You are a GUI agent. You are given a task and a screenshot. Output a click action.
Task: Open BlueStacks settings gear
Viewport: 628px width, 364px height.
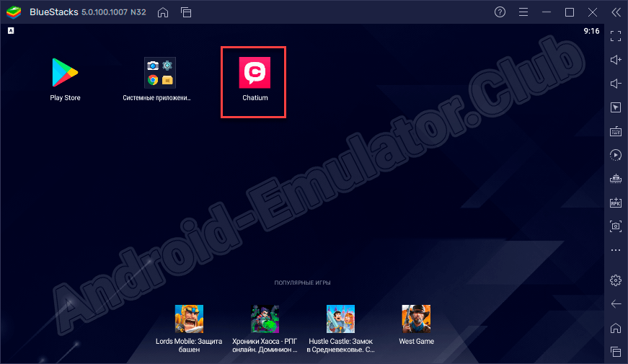(616, 280)
